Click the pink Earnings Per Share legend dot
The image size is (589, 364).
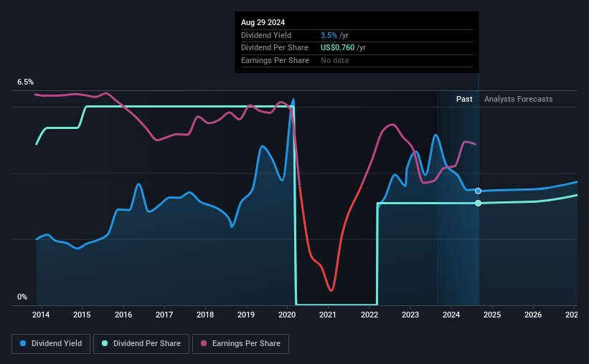click(204, 343)
